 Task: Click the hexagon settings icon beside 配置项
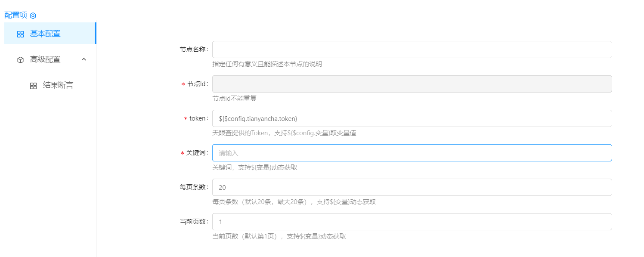click(33, 15)
